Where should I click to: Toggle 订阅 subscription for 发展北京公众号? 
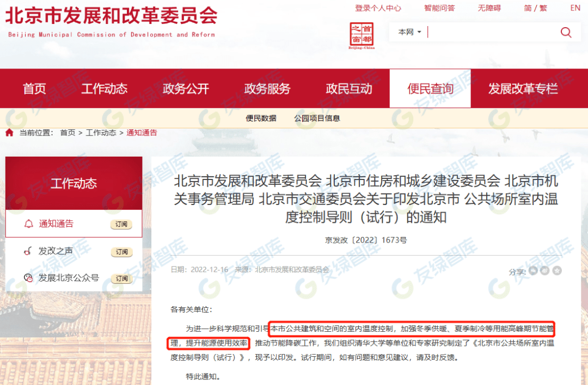tap(121, 278)
